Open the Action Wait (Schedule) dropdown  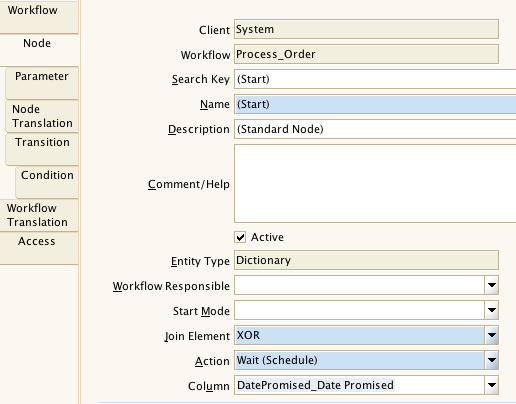click(x=492, y=360)
